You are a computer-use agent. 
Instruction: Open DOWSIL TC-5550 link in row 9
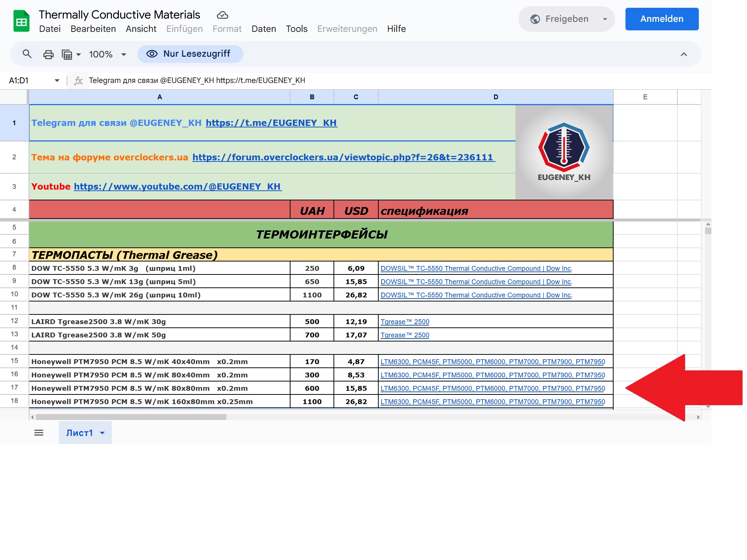(x=477, y=282)
